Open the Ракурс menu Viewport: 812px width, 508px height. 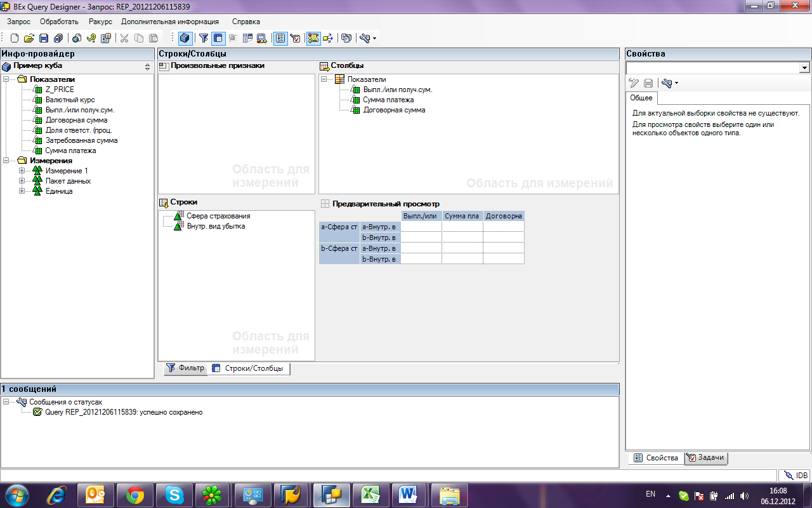[x=100, y=22]
